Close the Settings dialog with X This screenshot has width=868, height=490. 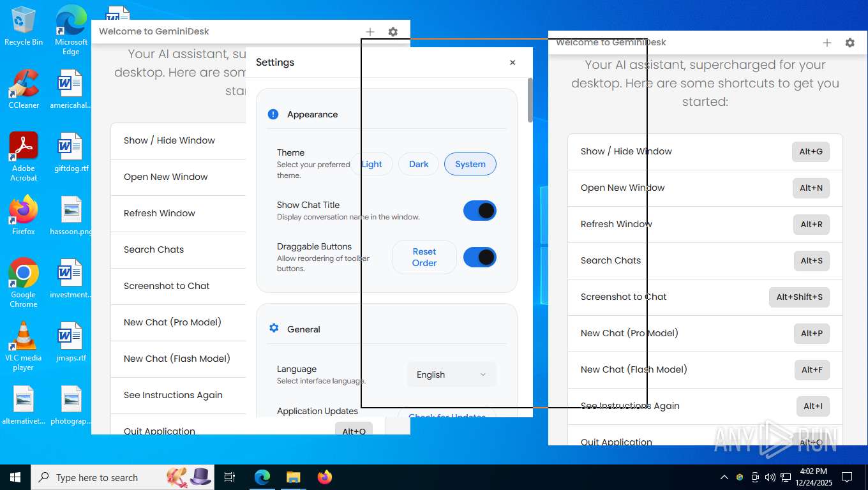coord(513,63)
